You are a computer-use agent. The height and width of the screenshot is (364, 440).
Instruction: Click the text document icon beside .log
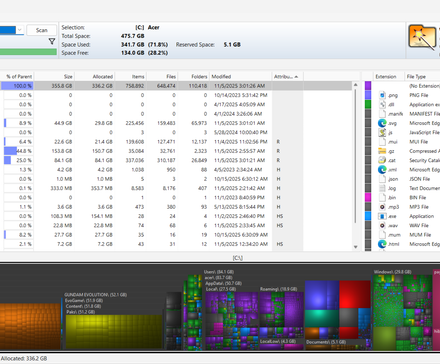click(382, 188)
